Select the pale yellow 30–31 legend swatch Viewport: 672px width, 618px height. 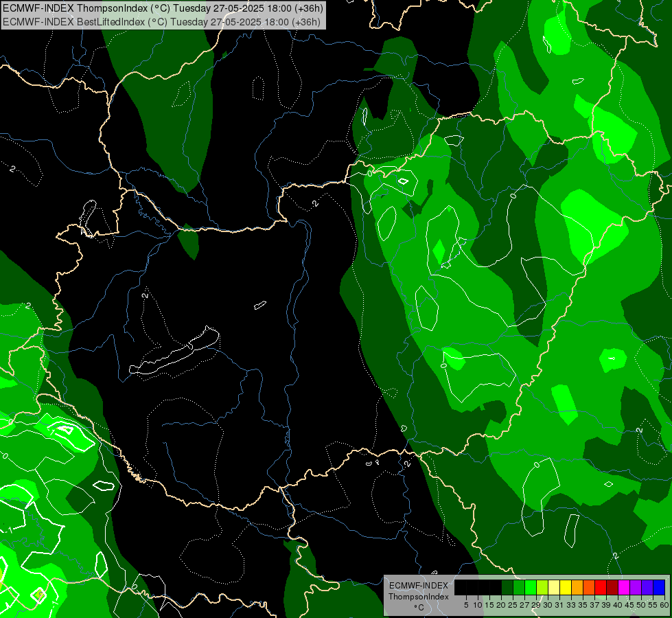click(x=554, y=587)
